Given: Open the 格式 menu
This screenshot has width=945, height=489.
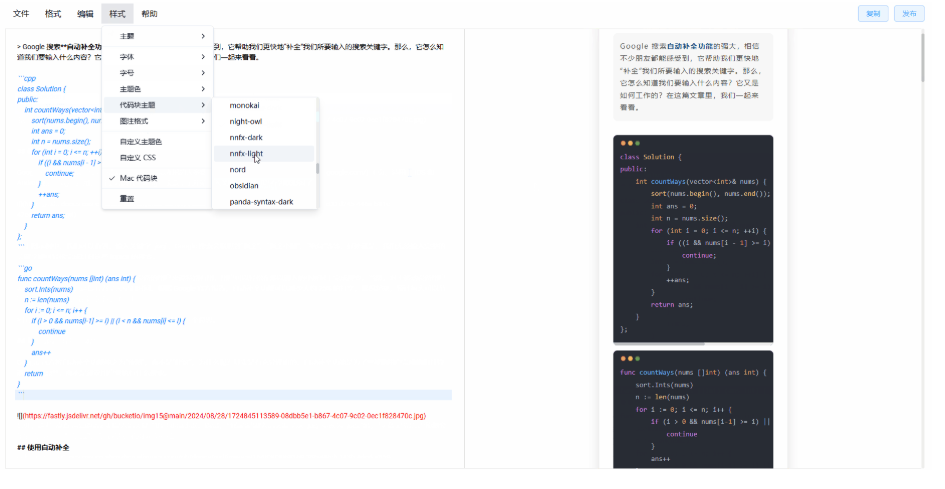Looking at the screenshot, I should point(53,14).
